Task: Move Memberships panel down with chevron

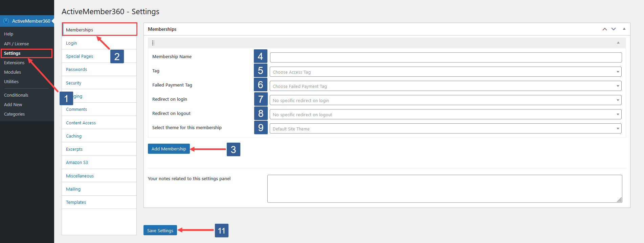Action: click(x=613, y=29)
